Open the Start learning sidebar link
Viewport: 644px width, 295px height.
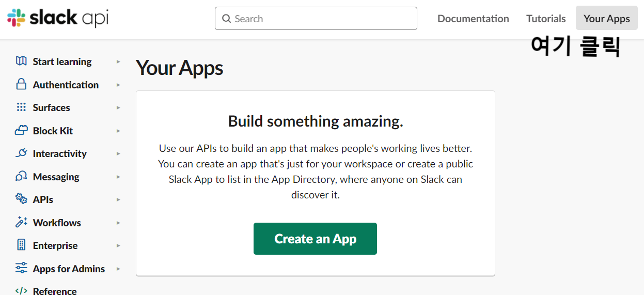coord(62,61)
